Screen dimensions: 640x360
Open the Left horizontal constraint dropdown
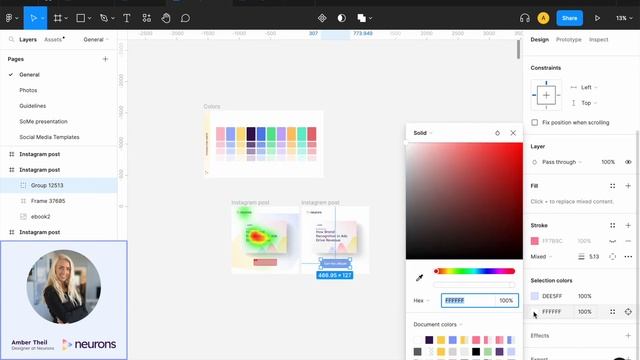click(x=589, y=87)
